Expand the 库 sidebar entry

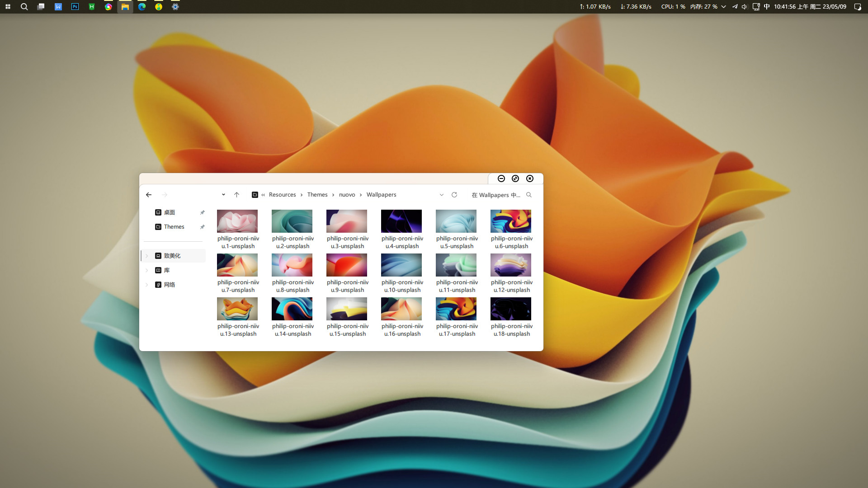point(146,270)
